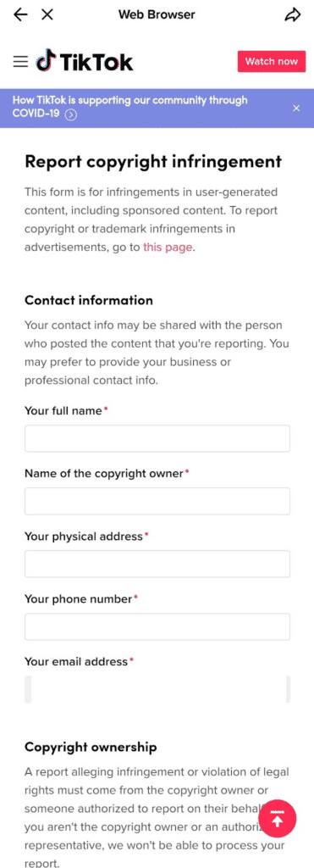Viewport: 314px width, 868px height.
Task: Dismiss the purple COVID-19 banner
Action: [x=296, y=108]
